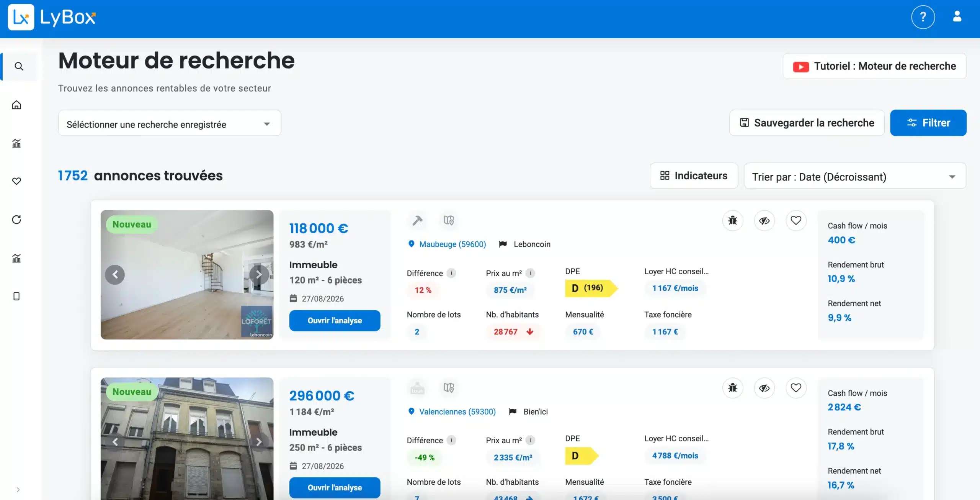The width and height of the screenshot is (980, 500).
Task: Click Différence info icon on Maubeuge listing
Action: coord(451,273)
